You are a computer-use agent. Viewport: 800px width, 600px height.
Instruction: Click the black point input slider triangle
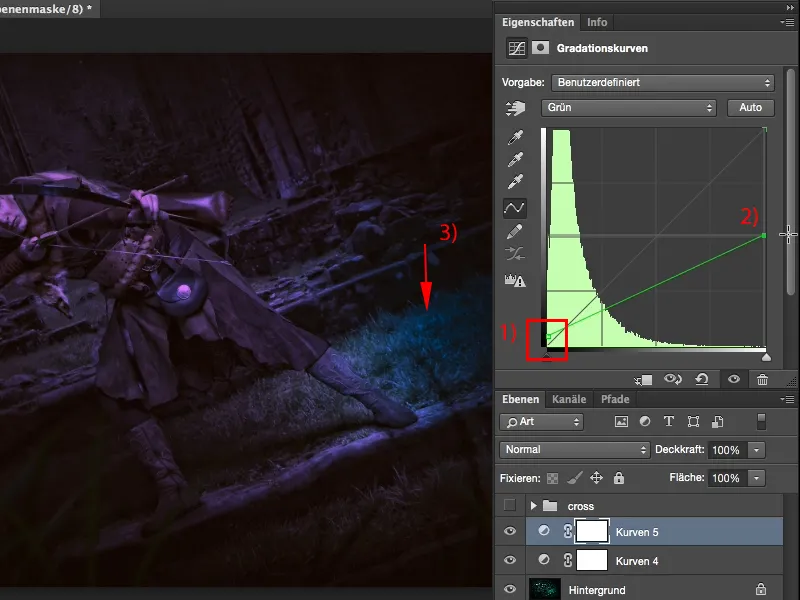tap(546, 357)
